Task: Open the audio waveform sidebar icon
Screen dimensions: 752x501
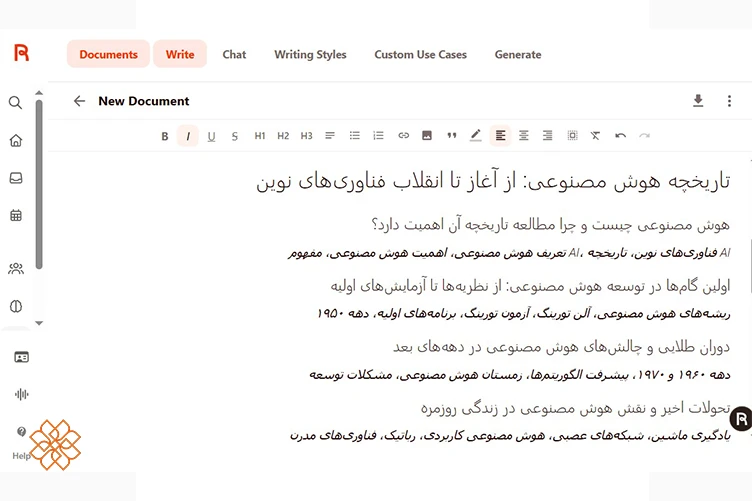Action: point(22,394)
